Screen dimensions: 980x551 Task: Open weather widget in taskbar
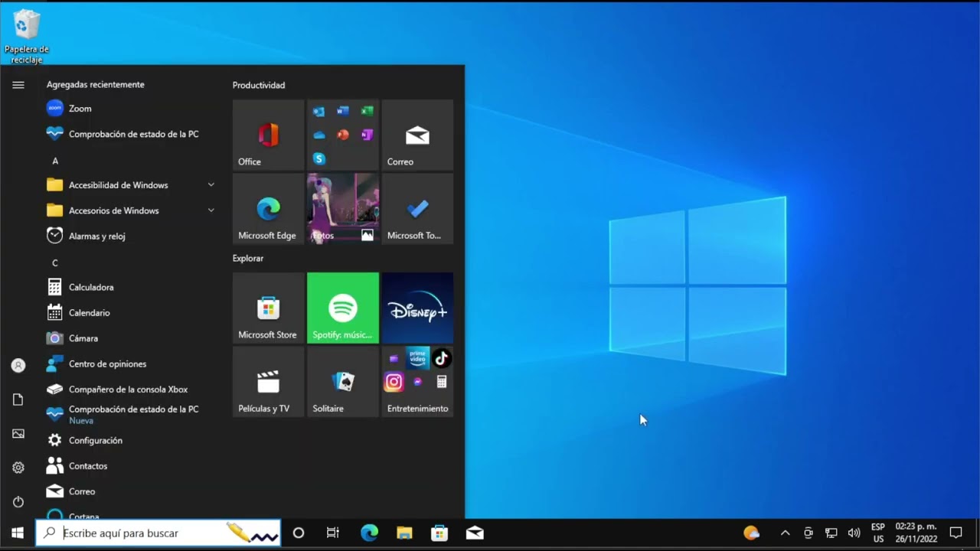752,533
